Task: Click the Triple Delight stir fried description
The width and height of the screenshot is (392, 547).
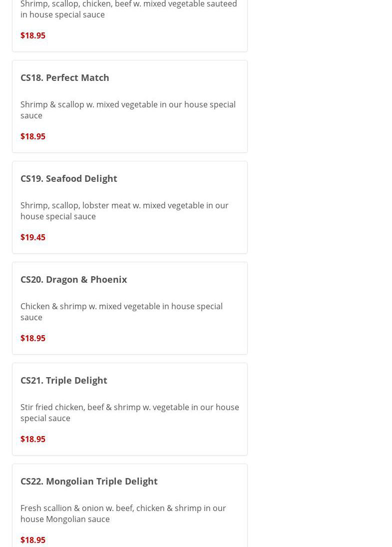Action: pyautogui.click(x=129, y=413)
